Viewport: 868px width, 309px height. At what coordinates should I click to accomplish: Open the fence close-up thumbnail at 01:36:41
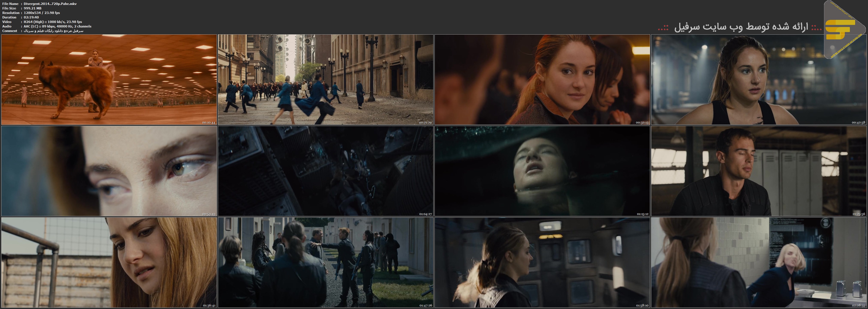[109, 262]
